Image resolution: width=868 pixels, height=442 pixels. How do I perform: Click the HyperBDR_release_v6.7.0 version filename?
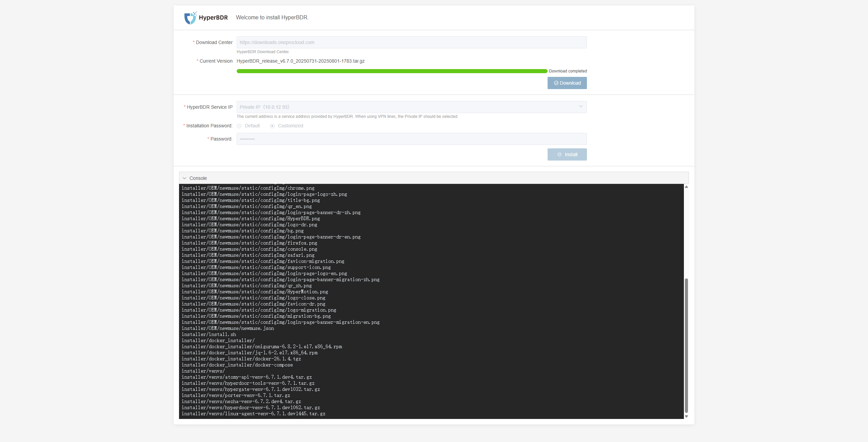point(300,61)
